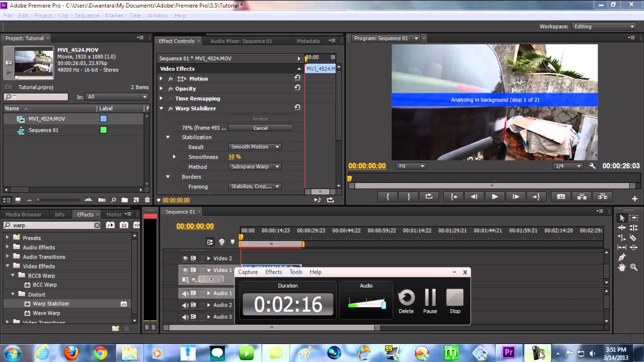
Task: Switch to the Media Browser tab
Action: pos(24,215)
